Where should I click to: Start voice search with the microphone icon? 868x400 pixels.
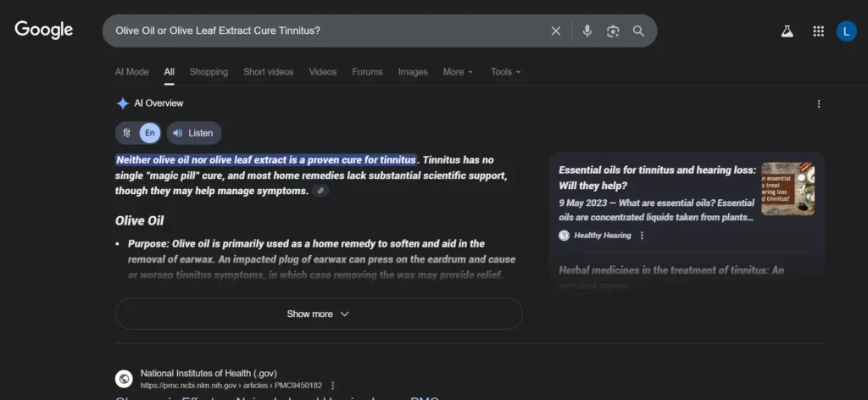587,31
